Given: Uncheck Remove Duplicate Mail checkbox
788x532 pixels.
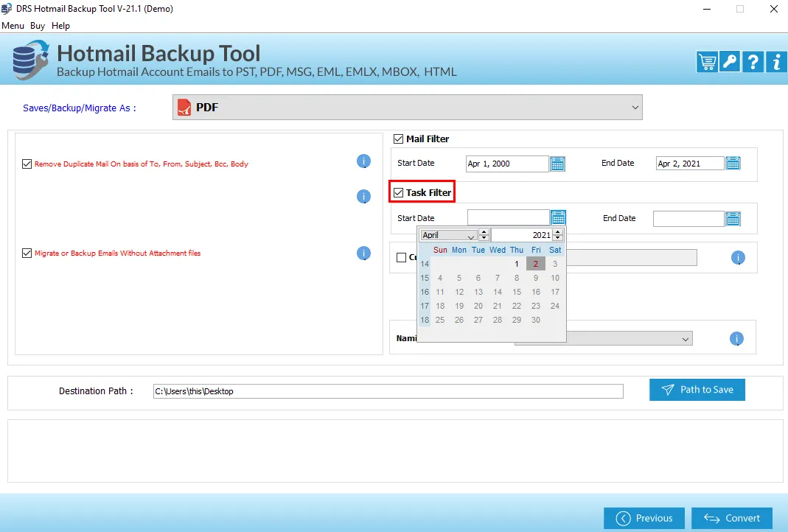Looking at the screenshot, I should [x=27, y=164].
